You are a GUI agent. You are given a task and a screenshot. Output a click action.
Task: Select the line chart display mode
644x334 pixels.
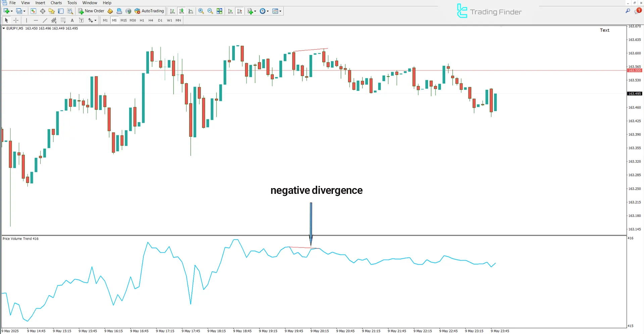[x=191, y=11]
